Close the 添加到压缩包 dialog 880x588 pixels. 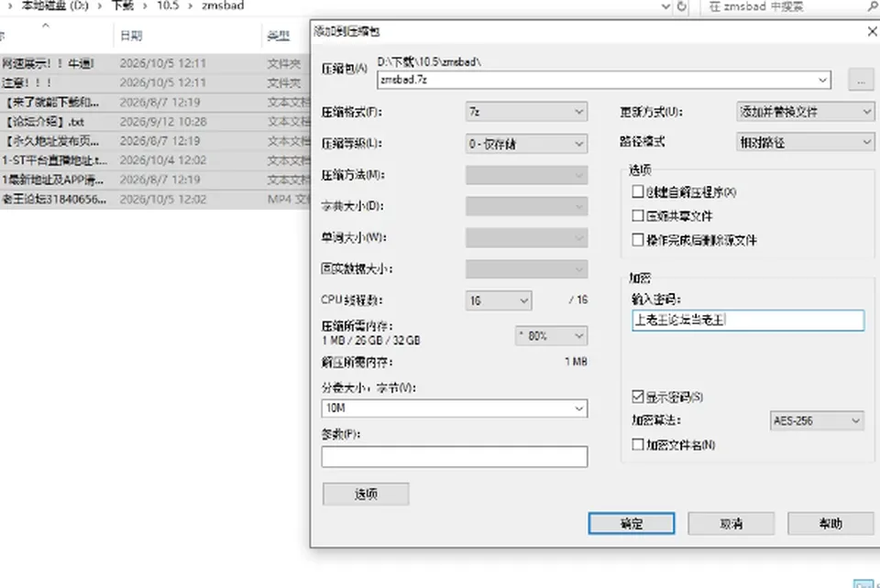[872, 31]
